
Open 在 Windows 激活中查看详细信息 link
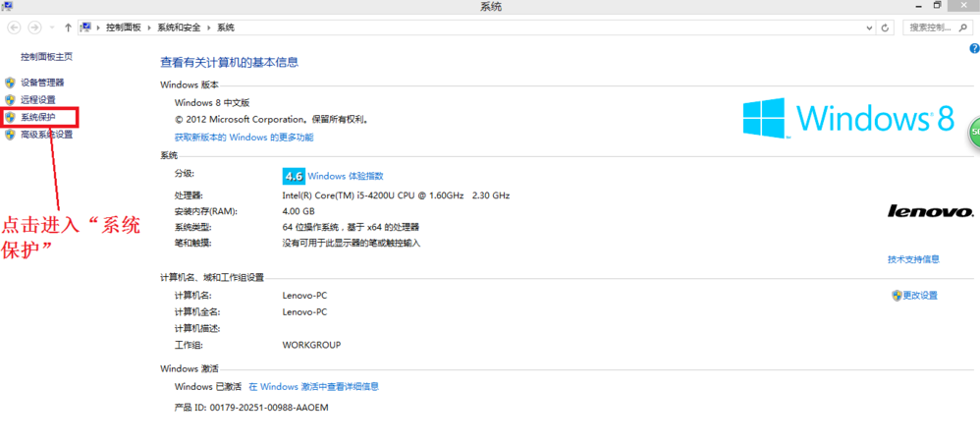pyautogui.click(x=314, y=387)
